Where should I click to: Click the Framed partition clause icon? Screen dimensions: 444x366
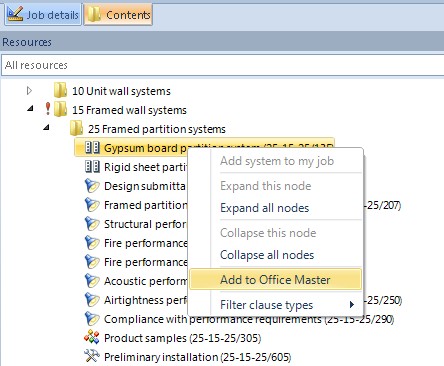coord(92,205)
